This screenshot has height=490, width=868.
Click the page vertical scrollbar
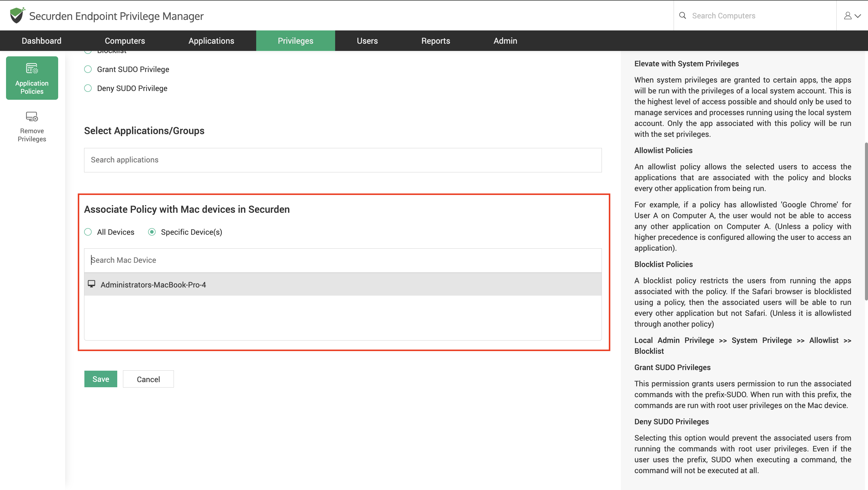[x=866, y=221]
